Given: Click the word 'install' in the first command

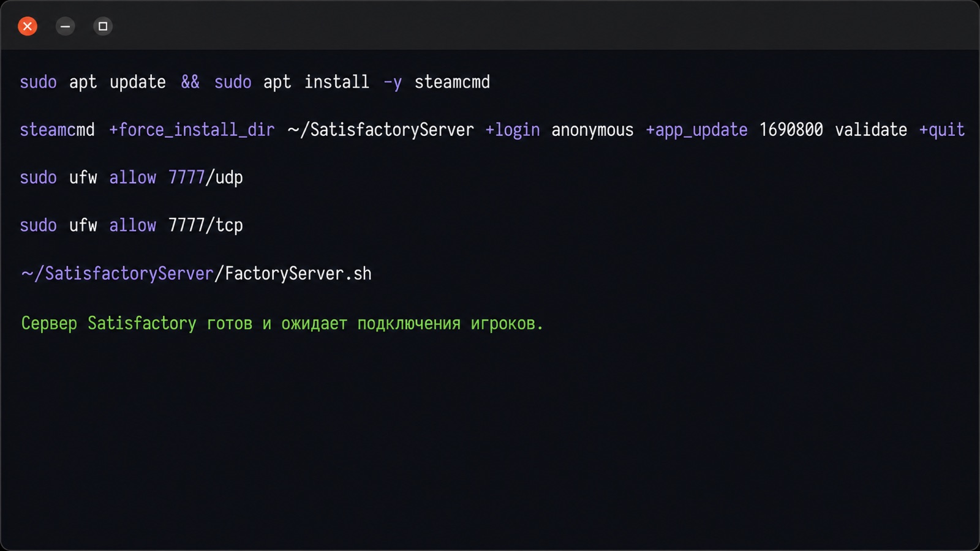Looking at the screenshot, I should [x=337, y=82].
